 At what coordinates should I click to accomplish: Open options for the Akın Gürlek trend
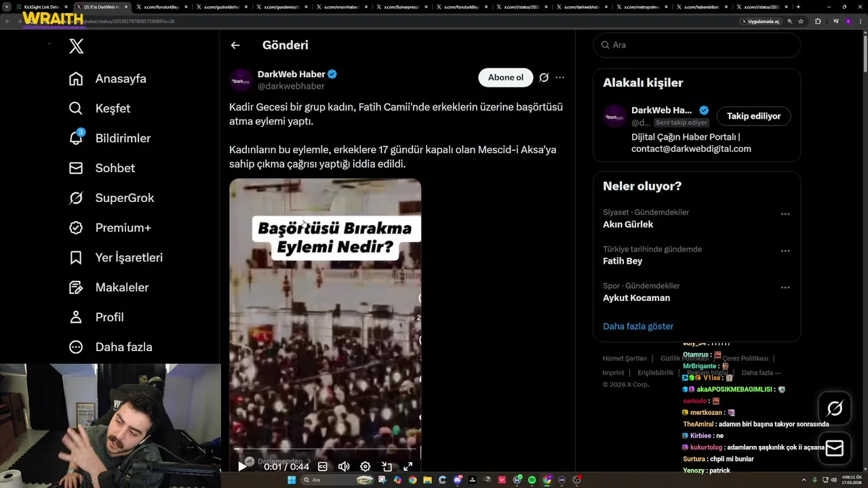(785, 214)
